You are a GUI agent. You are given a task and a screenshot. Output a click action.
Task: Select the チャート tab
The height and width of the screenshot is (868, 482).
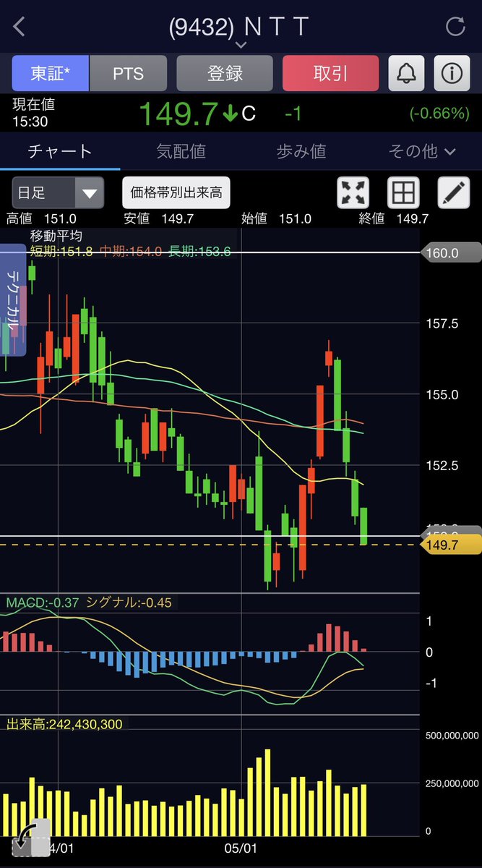click(x=60, y=151)
